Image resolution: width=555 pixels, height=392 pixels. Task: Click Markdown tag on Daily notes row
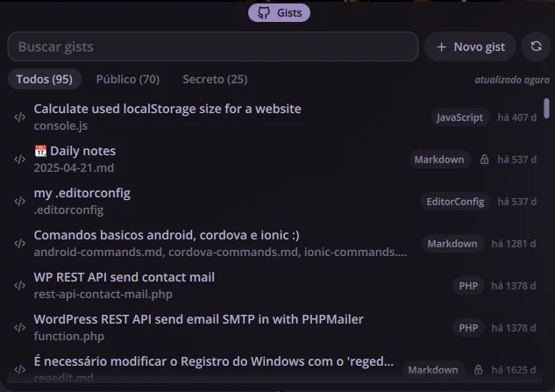[439, 160]
